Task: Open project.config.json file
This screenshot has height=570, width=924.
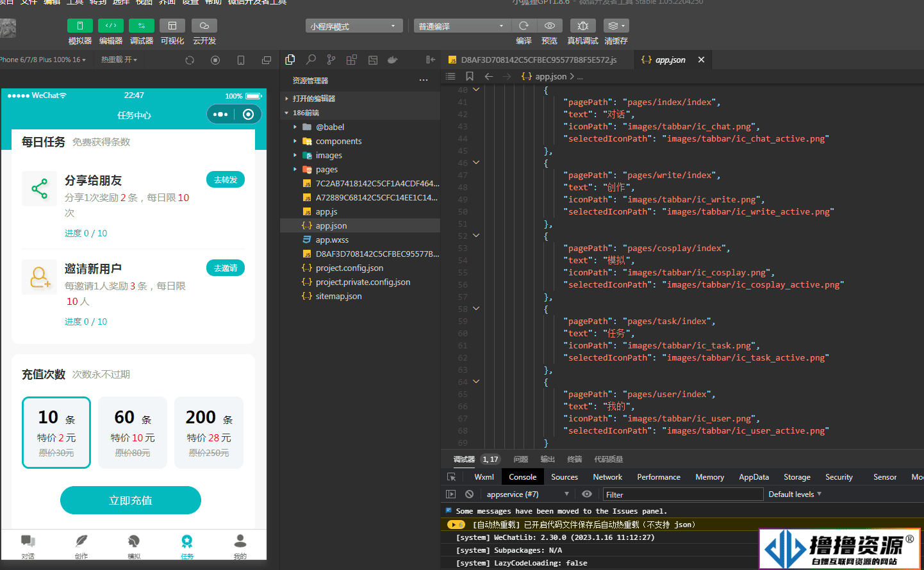Action: click(360, 268)
